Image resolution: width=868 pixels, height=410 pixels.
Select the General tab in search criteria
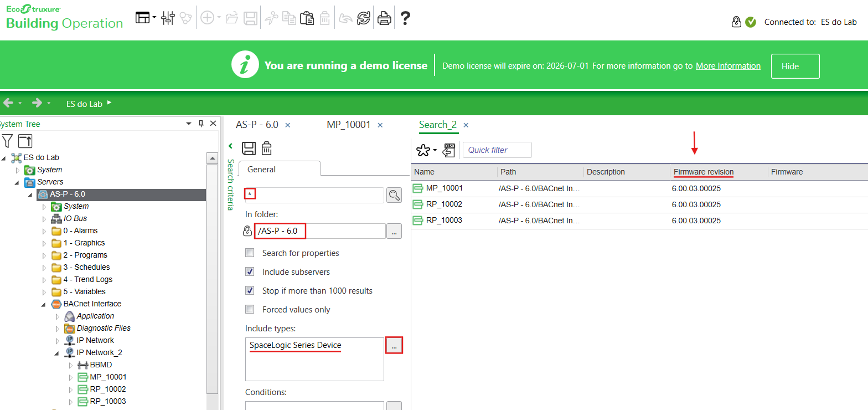point(280,169)
